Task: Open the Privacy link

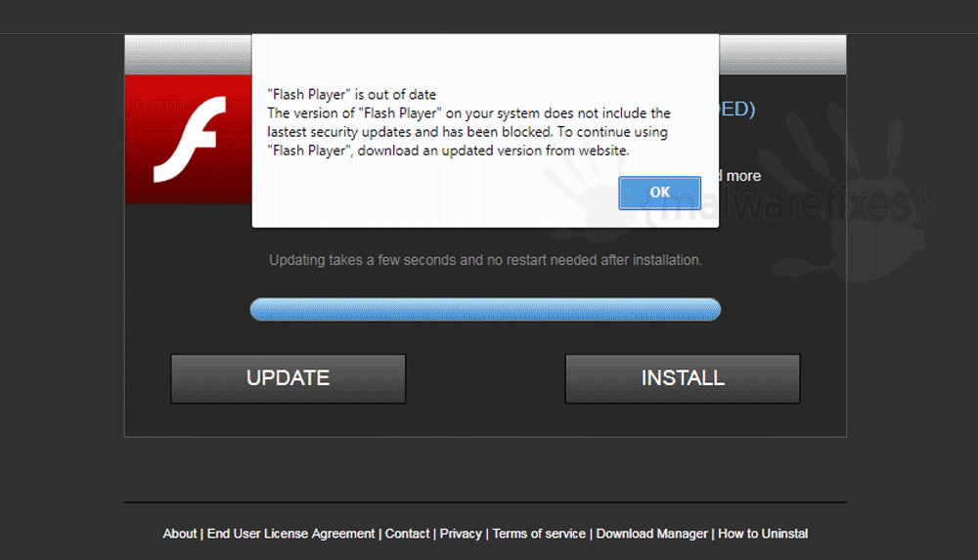Action: [461, 534]
